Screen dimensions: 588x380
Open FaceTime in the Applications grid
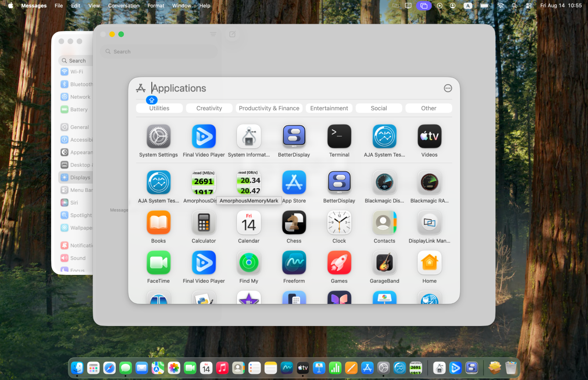[x=158, y=262]
